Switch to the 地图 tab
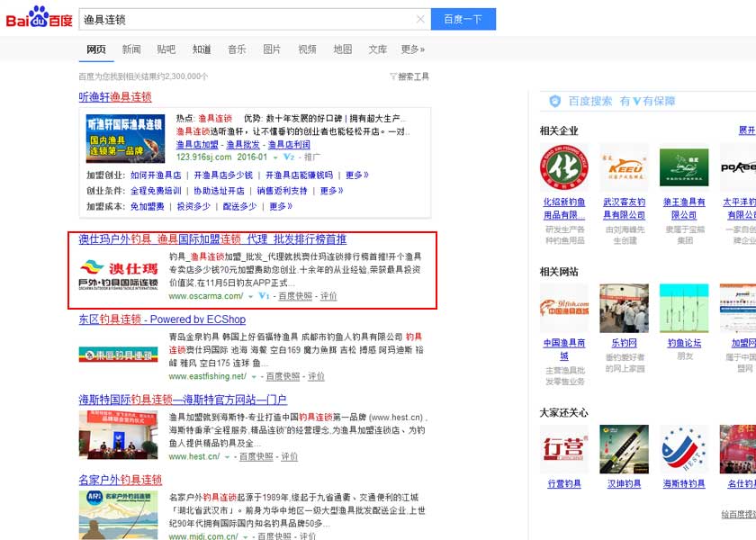The image size is (756, 540). [x=343, y=49]
